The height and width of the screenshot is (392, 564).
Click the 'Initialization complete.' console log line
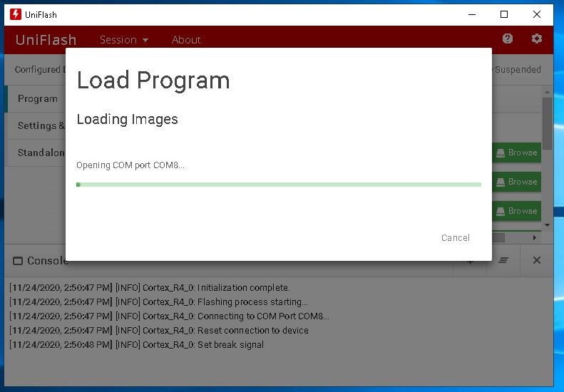pos(150,288)
